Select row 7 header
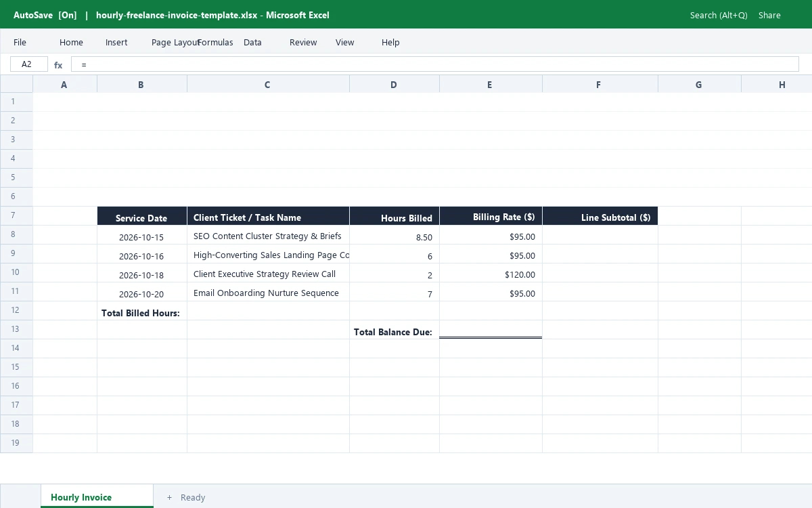Screen dimensions: 812x508 click(x=16, y=215)
